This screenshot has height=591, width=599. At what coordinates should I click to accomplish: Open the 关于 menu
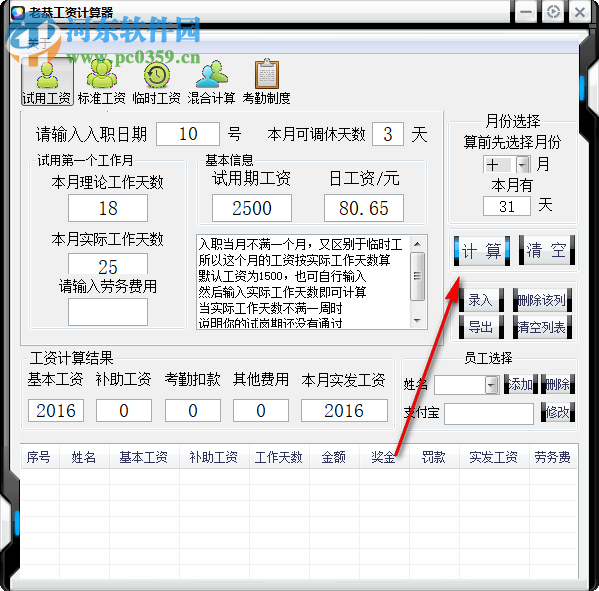(38, 43)
